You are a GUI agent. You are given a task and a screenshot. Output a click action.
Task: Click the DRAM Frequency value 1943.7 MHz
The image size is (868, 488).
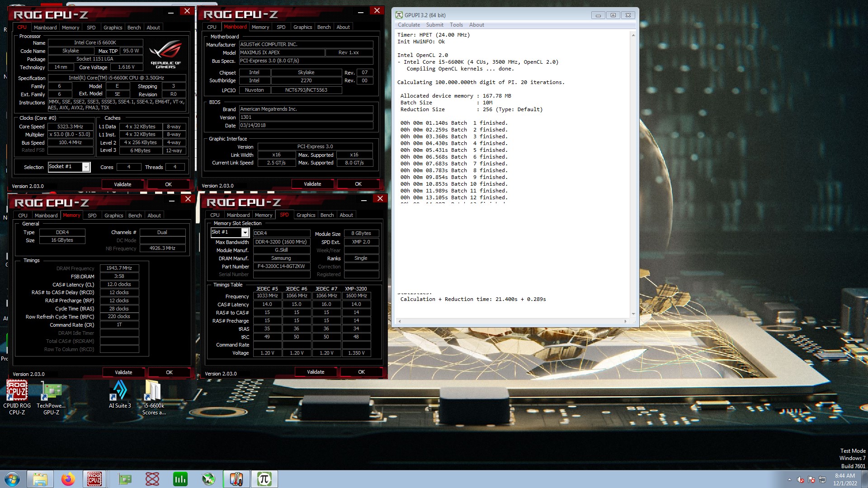pos(119,268)
